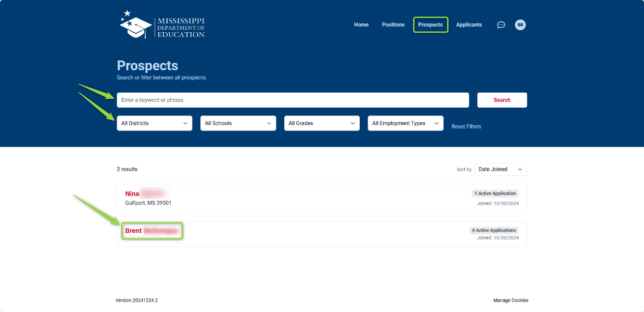
Task: Expand the All Schools dropdown
Action: pyautogui.click(x=238, y=123)
